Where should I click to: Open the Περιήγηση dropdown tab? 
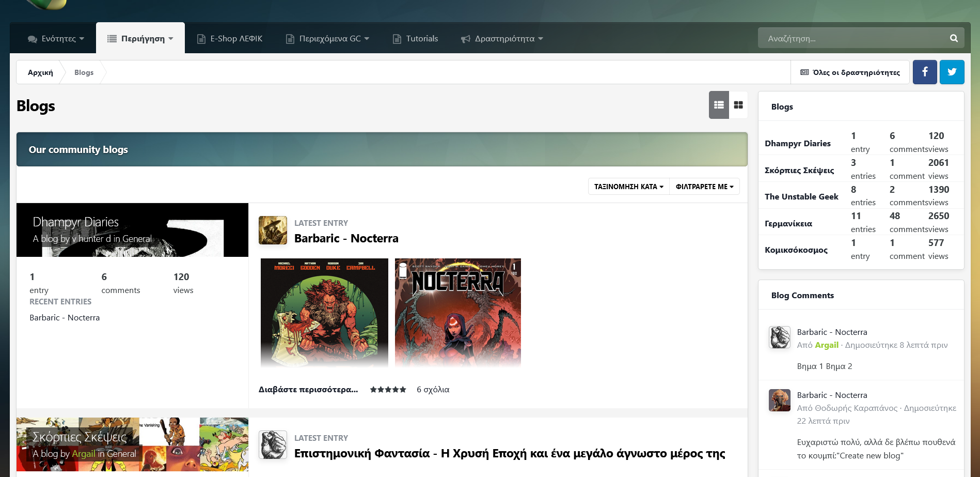[140, 39]
